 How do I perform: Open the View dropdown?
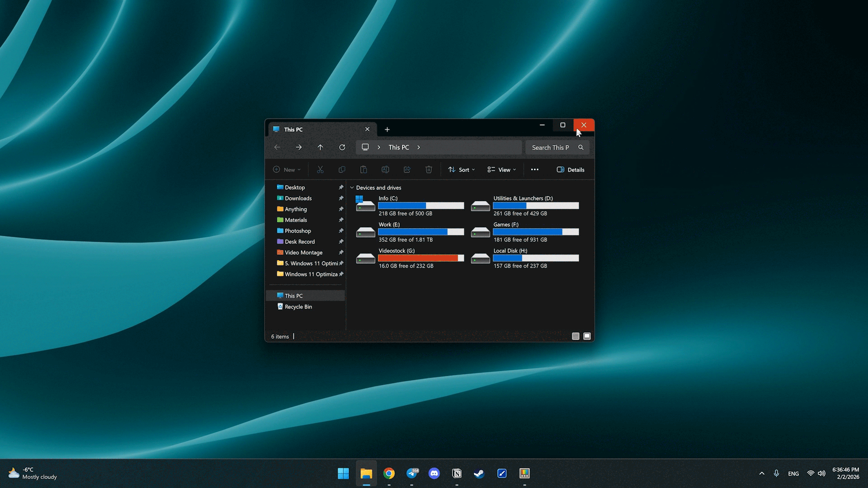502,170
